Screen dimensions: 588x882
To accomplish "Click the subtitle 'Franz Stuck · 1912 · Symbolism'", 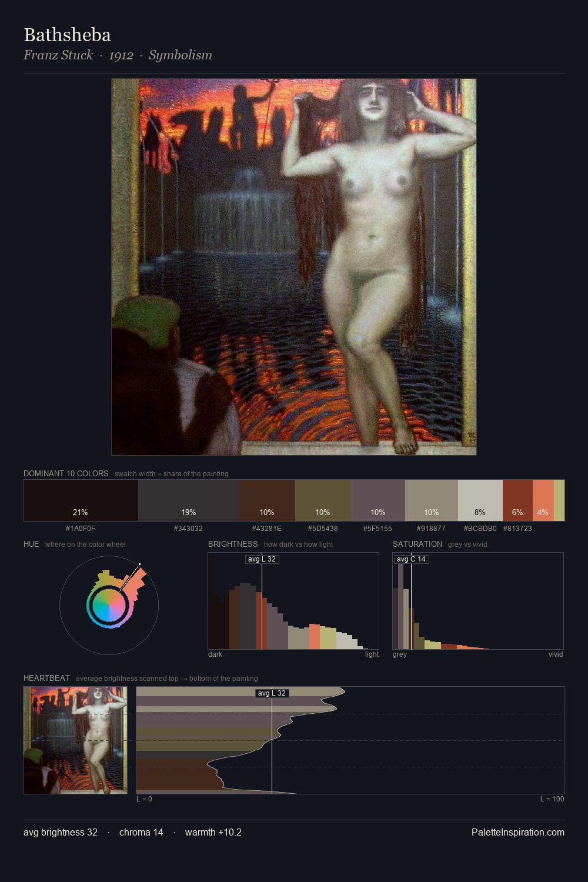I will (118, 55).
